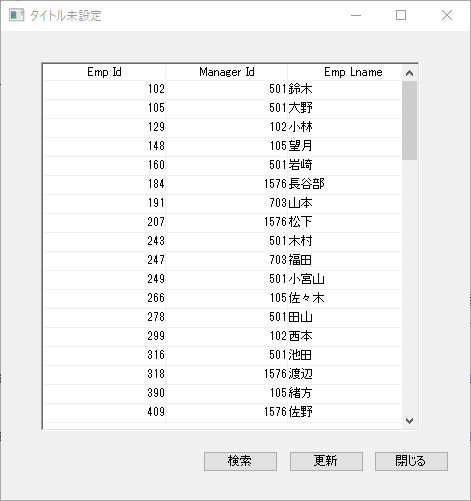Image resolution: width=471 pixels, height=501 pixels.
Task: Select the Manager Id column header
Action: pos(227,72)
